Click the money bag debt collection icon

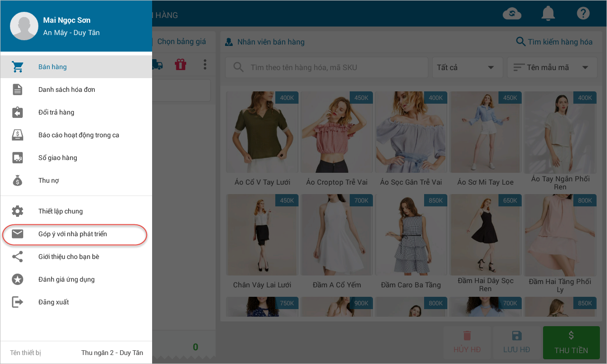pos(18,180)
